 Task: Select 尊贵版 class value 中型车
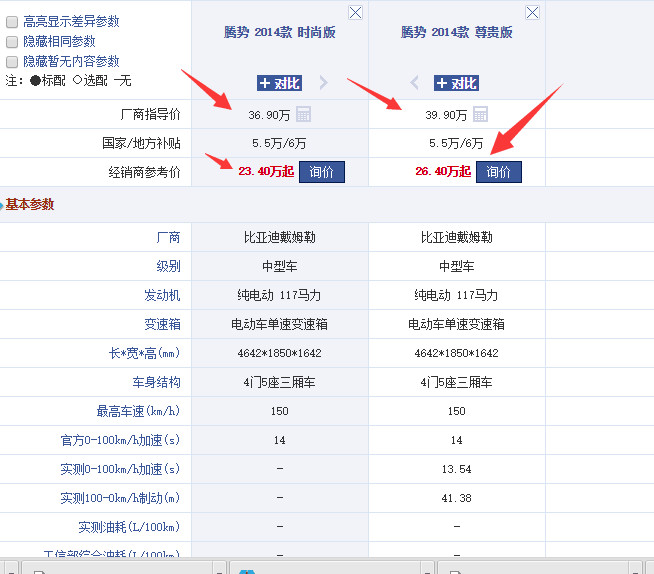tap(456, 266)
